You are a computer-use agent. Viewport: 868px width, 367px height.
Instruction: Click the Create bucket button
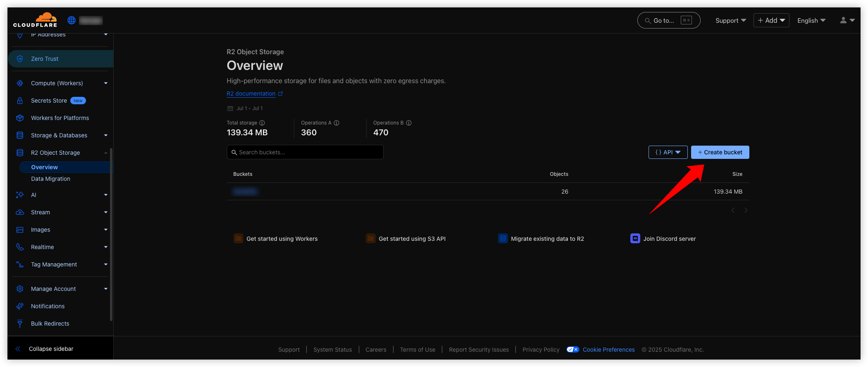pyautogui.click(x=720, y=152)
